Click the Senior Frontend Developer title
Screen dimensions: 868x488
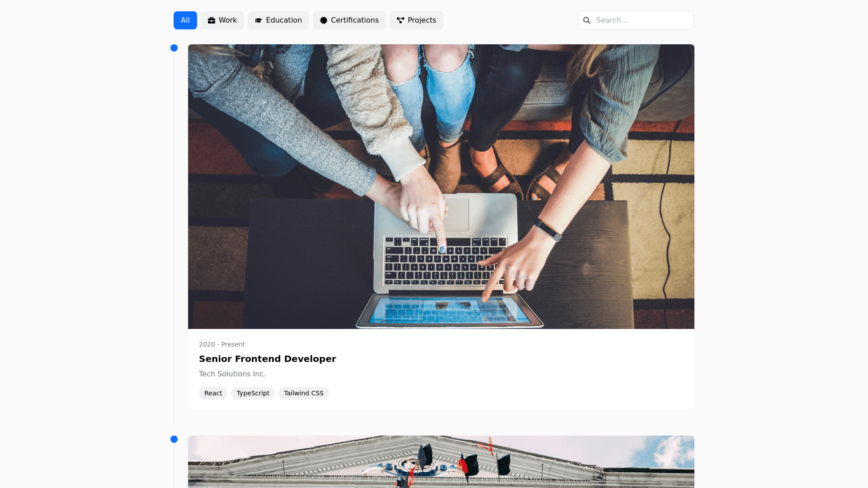267,359
